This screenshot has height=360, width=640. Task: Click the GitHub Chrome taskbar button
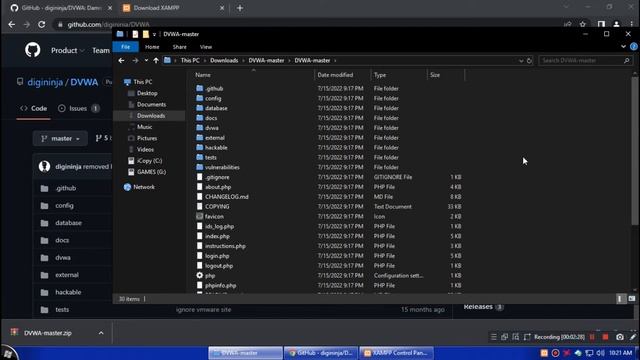click(x=320, y=353)
